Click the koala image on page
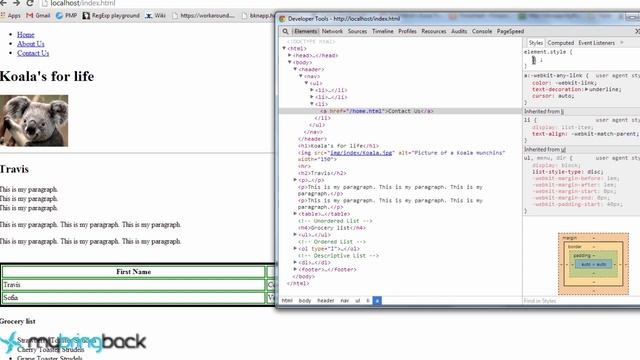Screen dimensions: 640x360 point(34,120)
